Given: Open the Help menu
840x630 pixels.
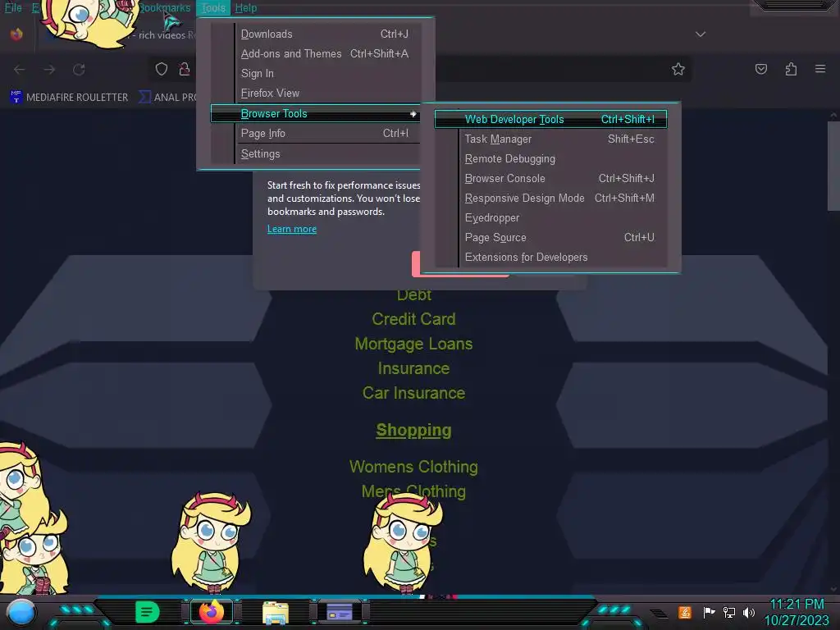Looking at the screenshot, I should (x=246, y=7).
